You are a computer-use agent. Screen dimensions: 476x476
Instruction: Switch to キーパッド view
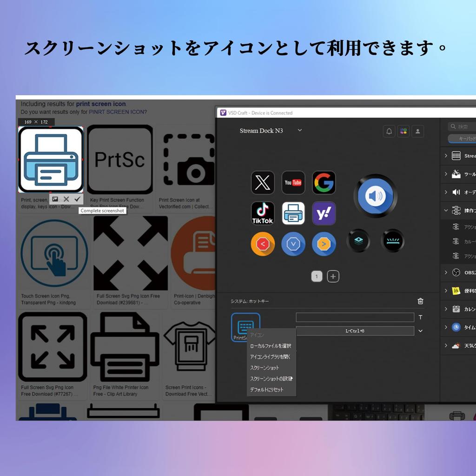(464, 138)
